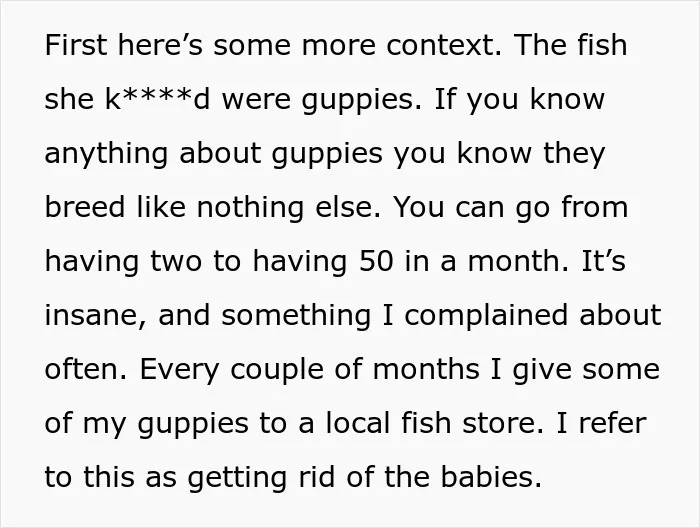
Task: Click the word "Every" in the text
Action: 179,370
